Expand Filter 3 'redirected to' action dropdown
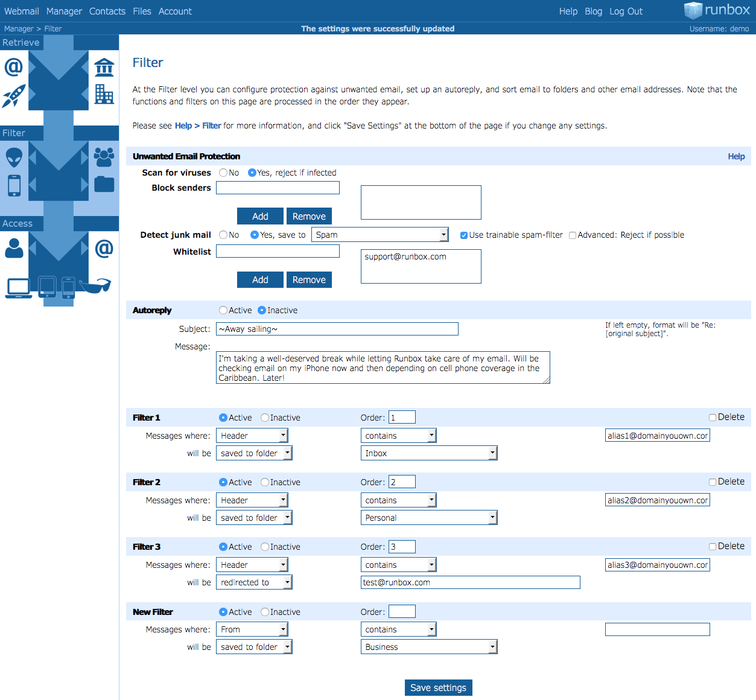This screenshot has width=756, height=700. pos(254,582)
